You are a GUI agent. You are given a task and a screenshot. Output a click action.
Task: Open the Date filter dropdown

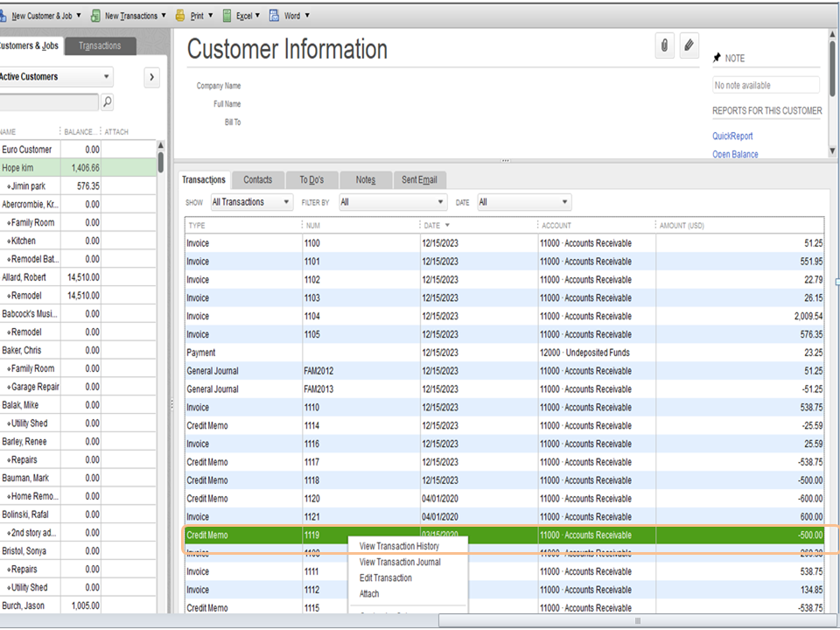click(x=523, y=202)
